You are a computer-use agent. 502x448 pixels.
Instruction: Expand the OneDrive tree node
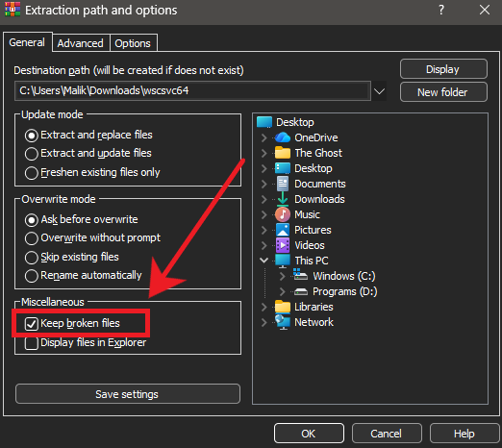click(x=264, y=137)
